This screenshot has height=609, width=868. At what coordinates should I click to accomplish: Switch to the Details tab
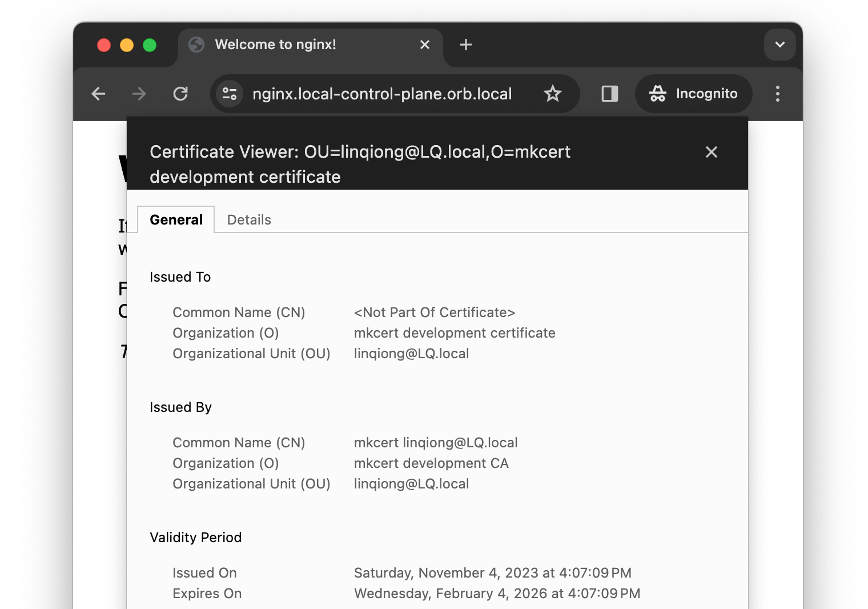(249, 220)
